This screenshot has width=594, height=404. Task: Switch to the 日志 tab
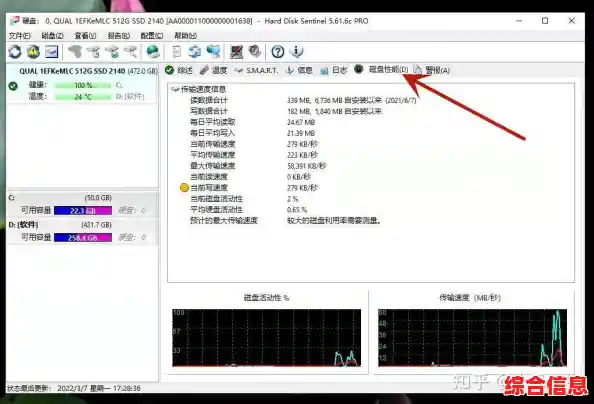[x=334, y=70]
